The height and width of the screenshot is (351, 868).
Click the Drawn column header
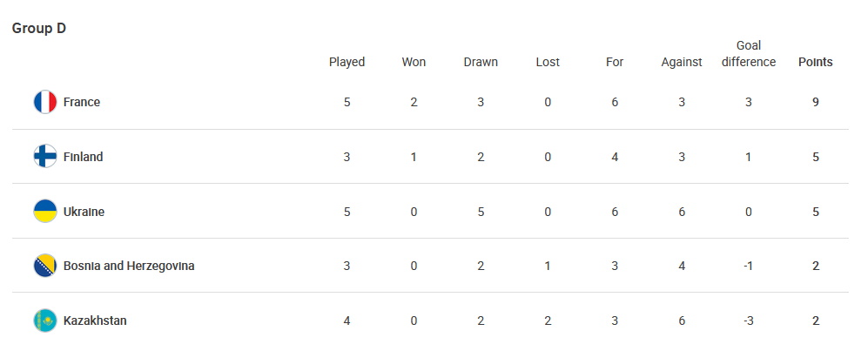(x=481, y=62)
